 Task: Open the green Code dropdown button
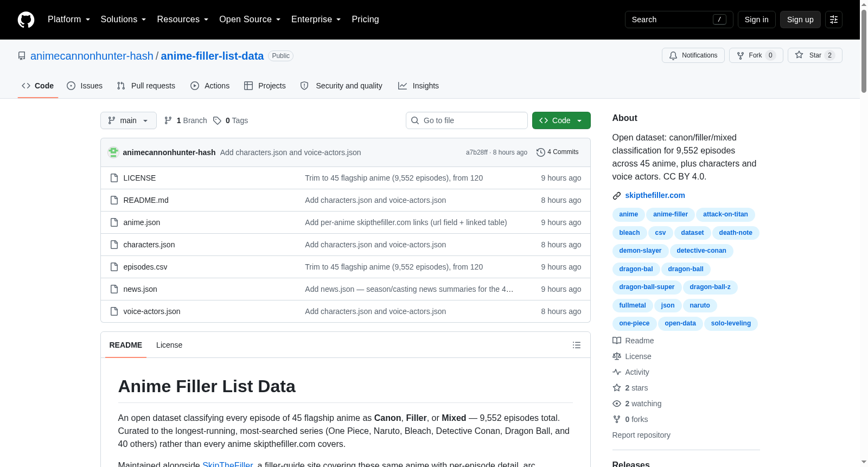pos(561,120)
